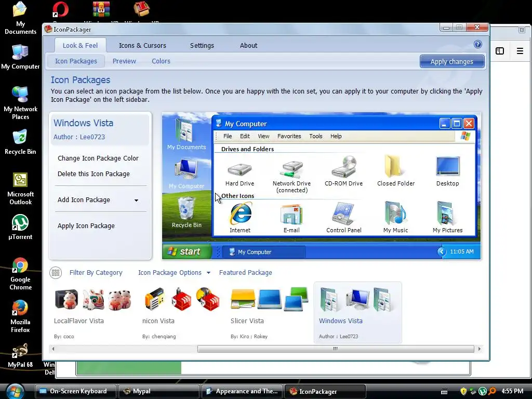
Task: Open the Favorites menu in preview window
Action: 289,136
